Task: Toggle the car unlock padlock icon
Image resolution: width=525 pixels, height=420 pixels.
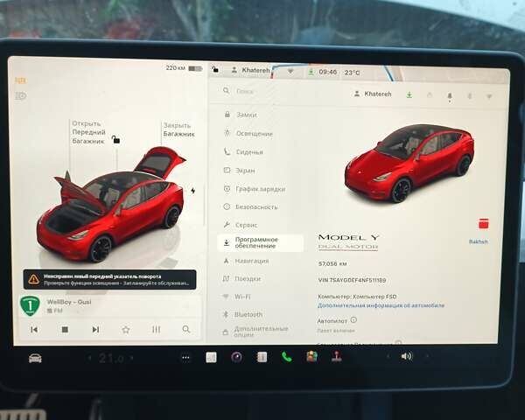Action: (x=115, y=139)
